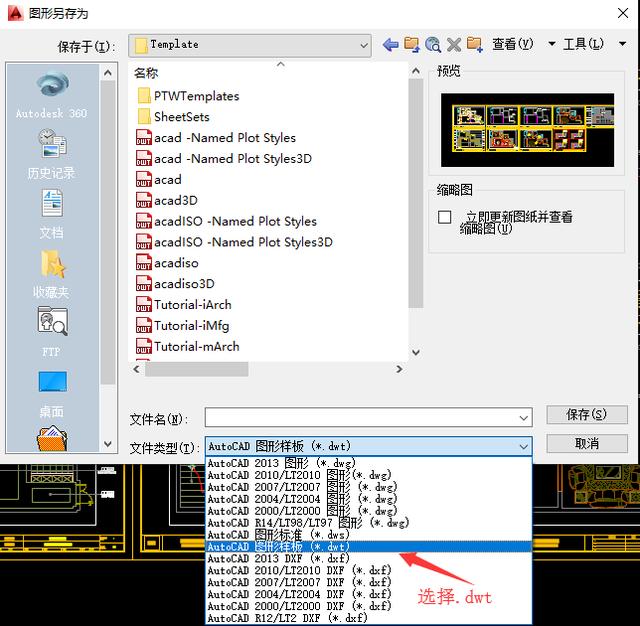The width and height of the screenshot is (640, 626).
Task: Close the 图形另存为 dialog
Action: click(623, 13)
